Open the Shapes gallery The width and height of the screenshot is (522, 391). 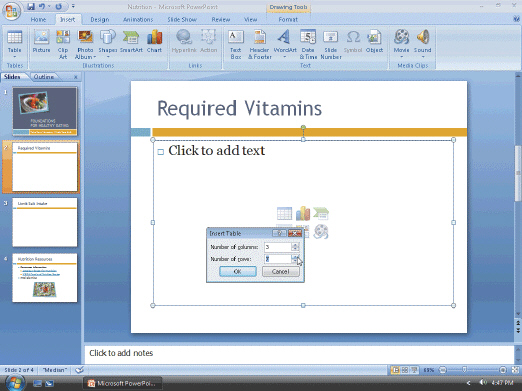107,43
